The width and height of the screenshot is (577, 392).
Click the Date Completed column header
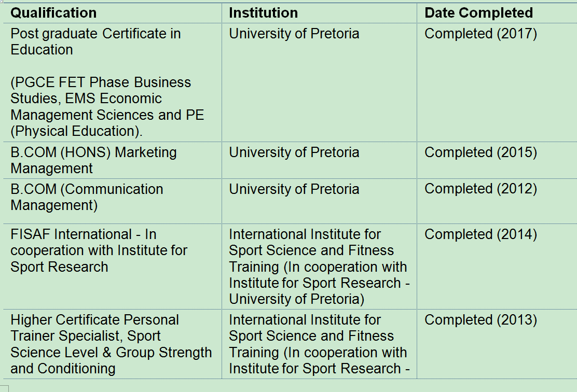[478, 13]
